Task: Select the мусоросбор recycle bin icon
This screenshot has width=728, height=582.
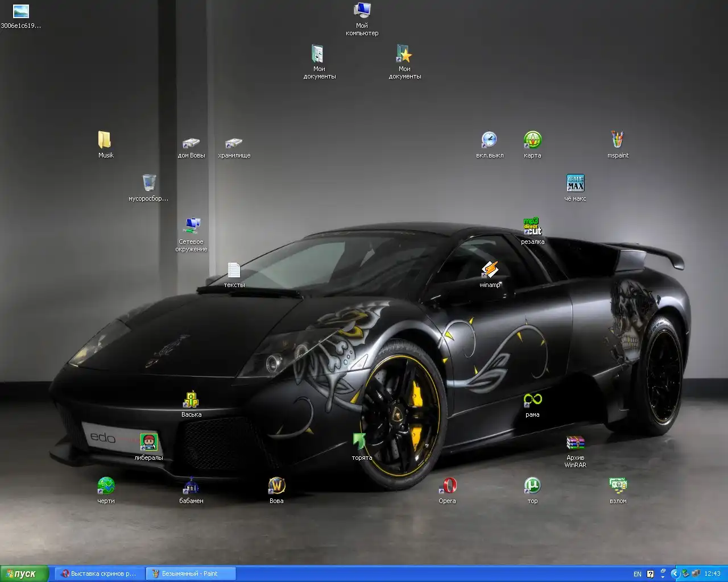Action: (148, 184)
